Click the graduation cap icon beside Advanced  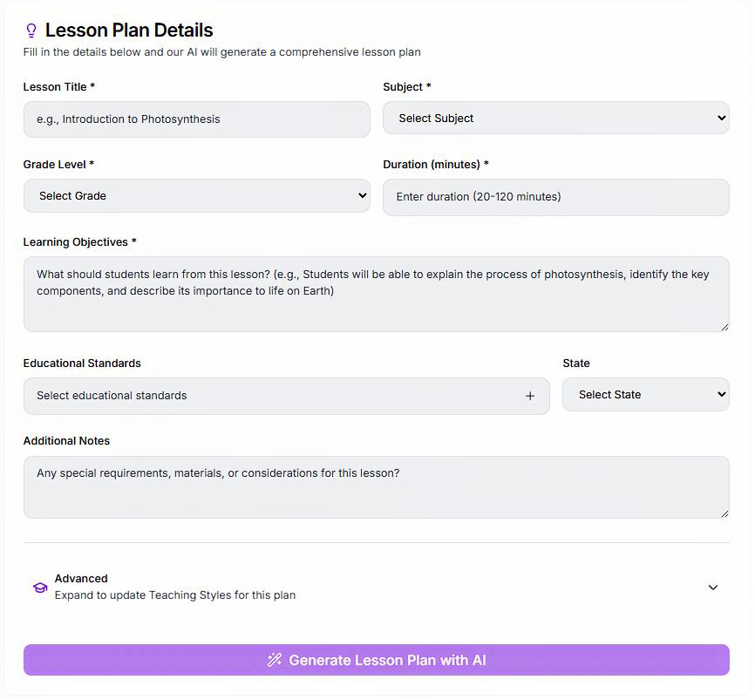pyautogui.click(x=40, y=588)
